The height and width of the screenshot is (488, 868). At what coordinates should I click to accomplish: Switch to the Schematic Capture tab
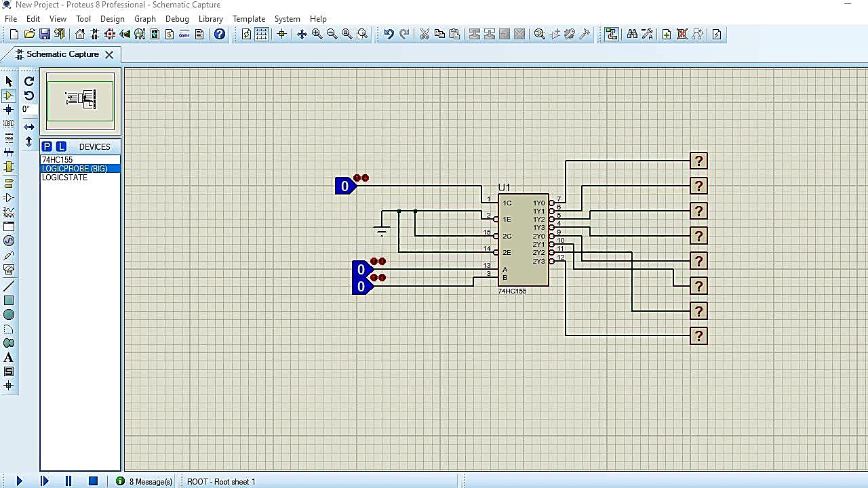coord(62,54)
